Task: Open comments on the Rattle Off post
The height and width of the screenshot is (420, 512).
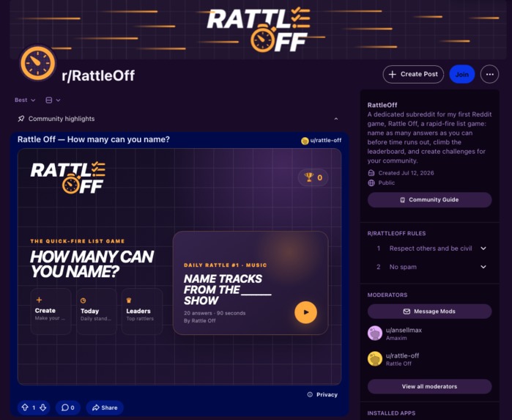Action: coord(68,408)
